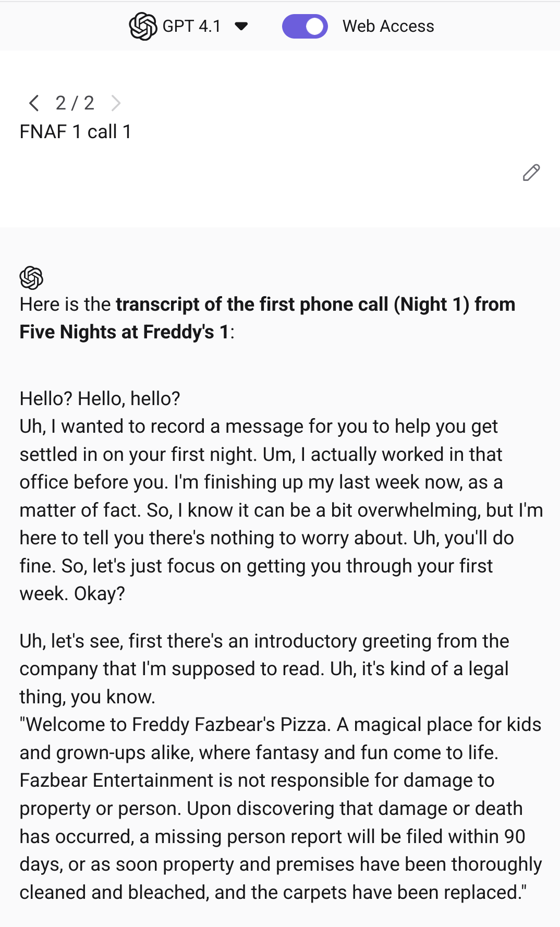Click the Web Access label text
Image resolution: width=560 pixels, height=927 pixels.
388,26
